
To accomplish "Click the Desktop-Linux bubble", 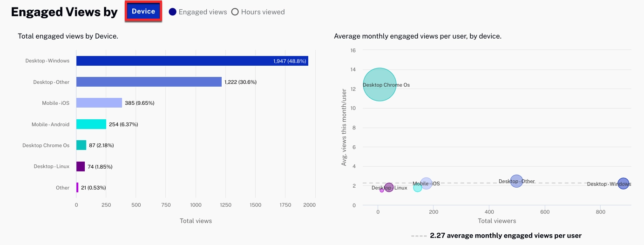I will [389, 188].
